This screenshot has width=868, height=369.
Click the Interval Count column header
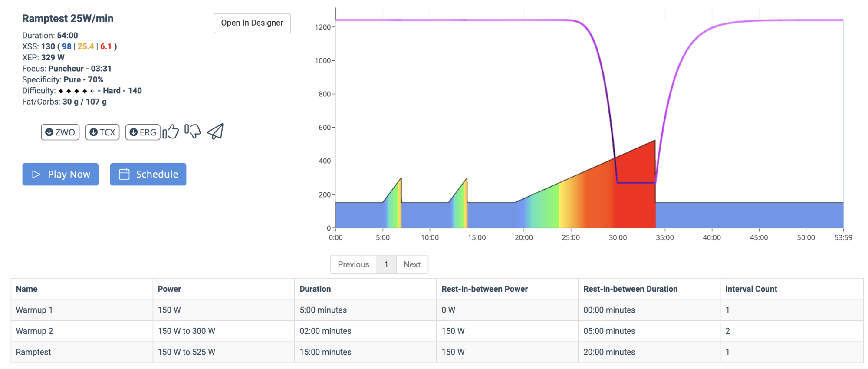[751, 289]
